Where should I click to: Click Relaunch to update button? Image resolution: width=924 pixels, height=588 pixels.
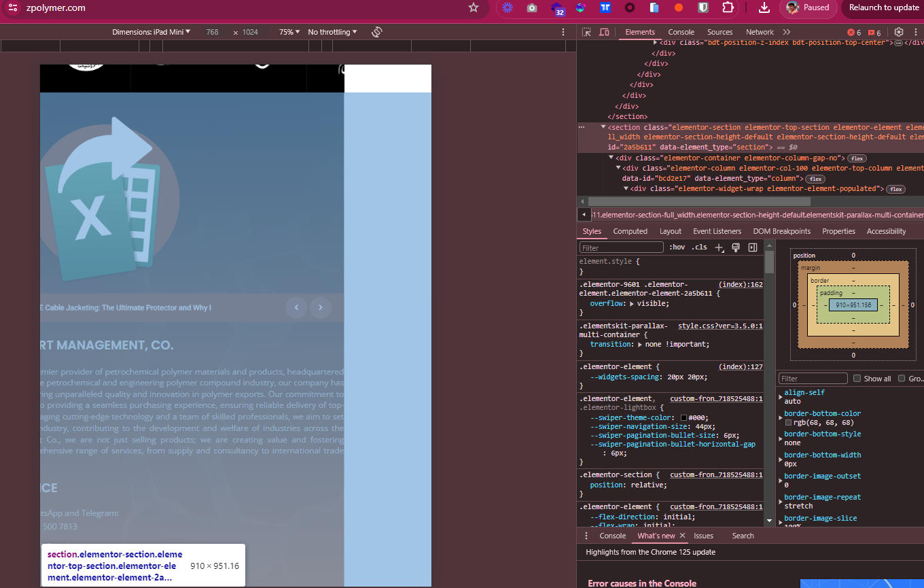(883, 7)
